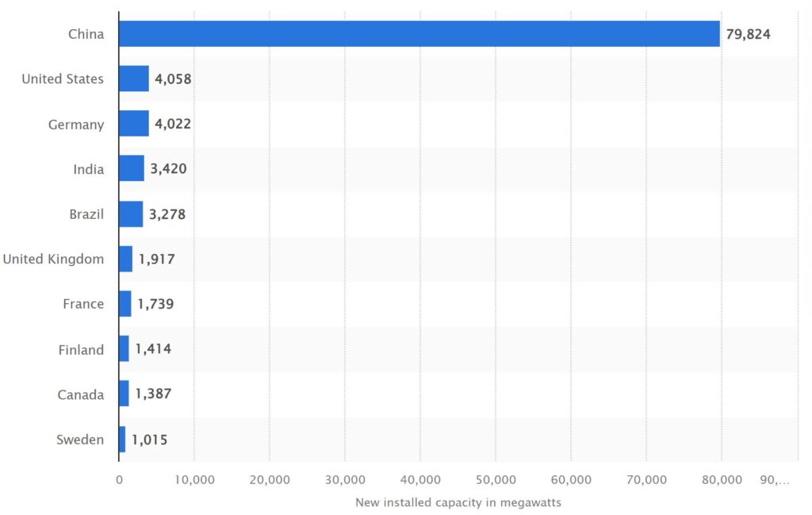Select the 1,015 data value
812x515 pixels.
click(149, 440)
